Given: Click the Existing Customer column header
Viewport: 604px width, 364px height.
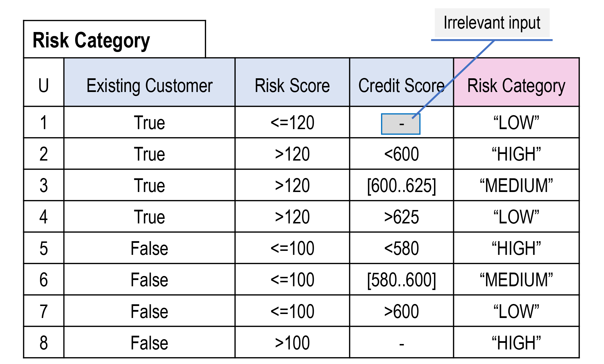Looking at the screenshot, I should click(x=149, y=85).
